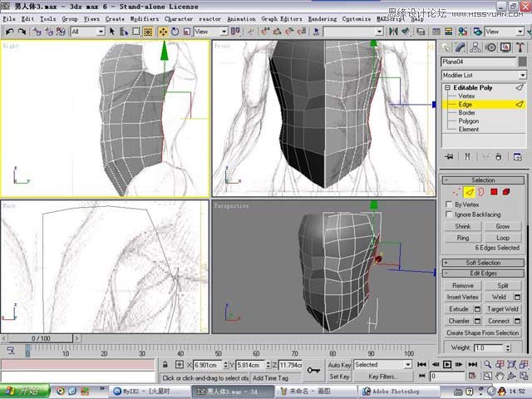This screenshot has width=532, height=399.
Task: Select the Element sub-object red cube icon
Action: pos(506,192)
